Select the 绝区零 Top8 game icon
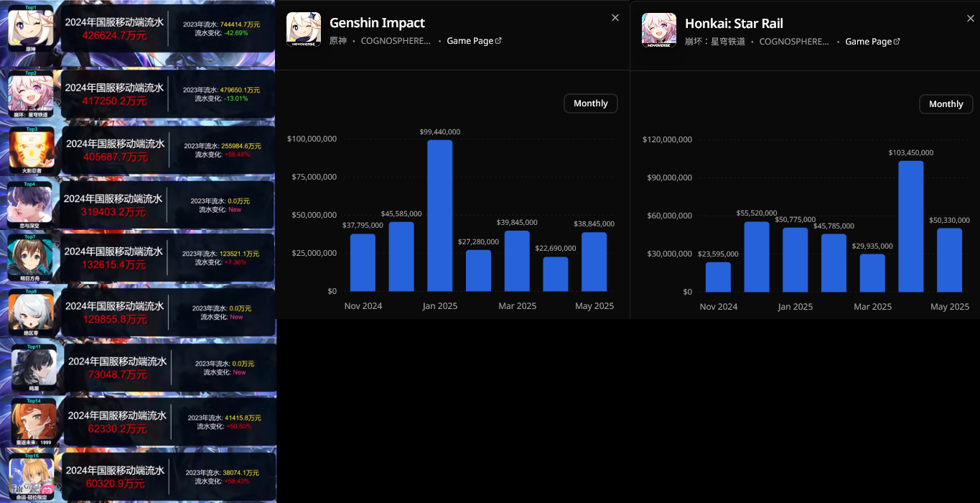 (31, 313)
